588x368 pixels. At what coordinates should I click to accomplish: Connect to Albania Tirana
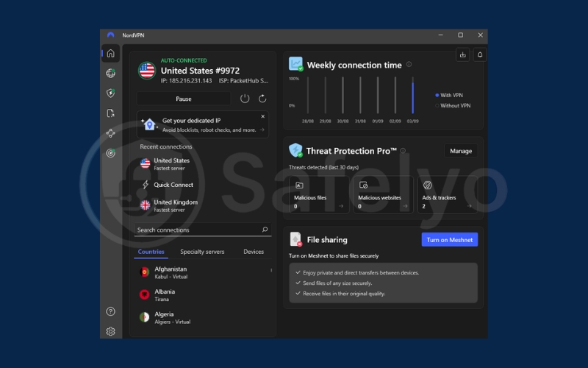coord(203,295)
